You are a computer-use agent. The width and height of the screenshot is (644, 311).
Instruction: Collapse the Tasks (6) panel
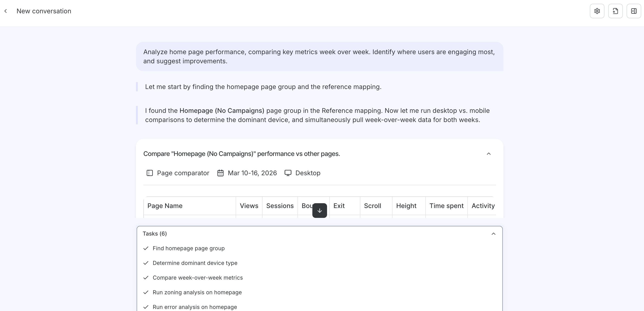click(x=494, y=234)
